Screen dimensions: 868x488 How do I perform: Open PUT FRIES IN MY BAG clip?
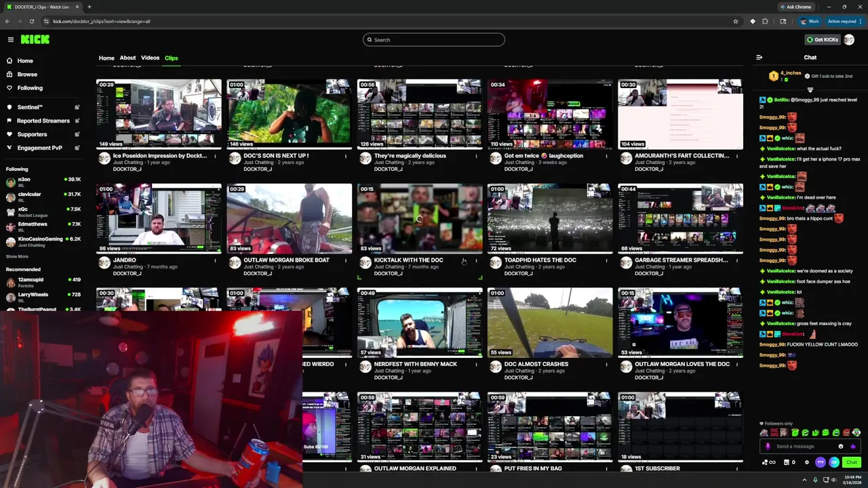[550, 427]
